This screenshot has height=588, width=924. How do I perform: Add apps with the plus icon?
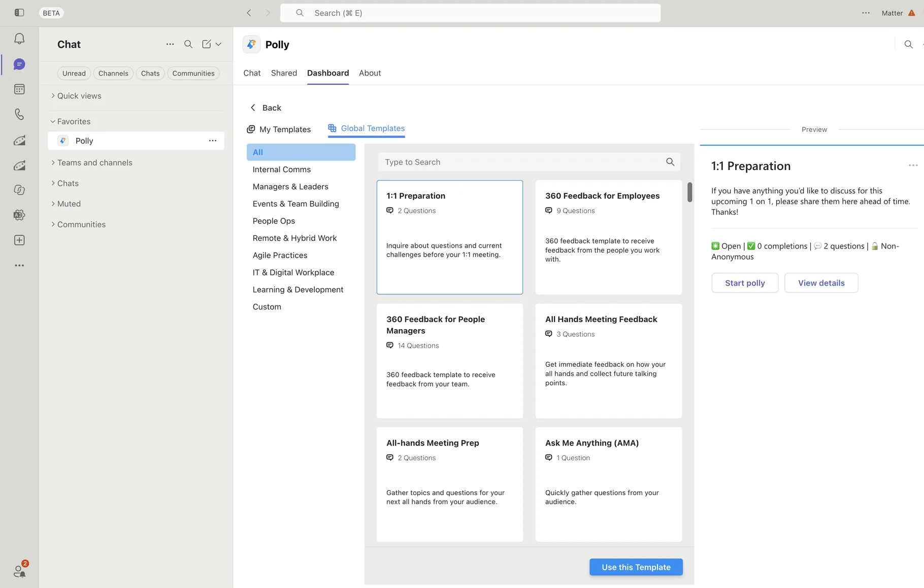coord(19,240)
